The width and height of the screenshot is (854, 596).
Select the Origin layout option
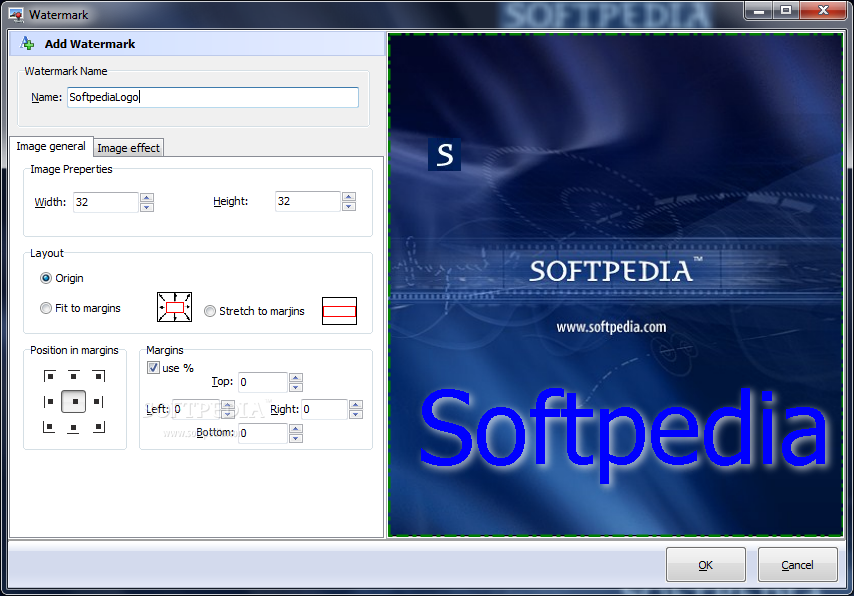[x=62, y=278]
